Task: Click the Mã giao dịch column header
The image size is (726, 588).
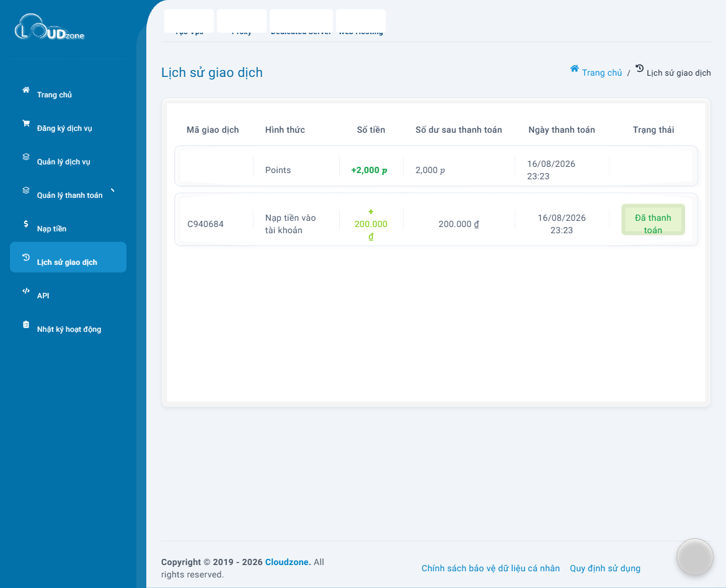Action: click(213, 130)
